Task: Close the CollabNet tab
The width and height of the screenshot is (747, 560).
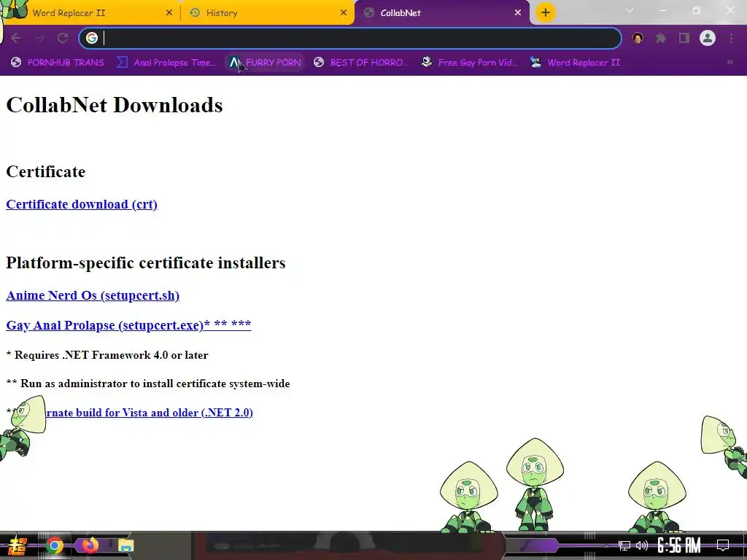Action: tap(518, 13)
